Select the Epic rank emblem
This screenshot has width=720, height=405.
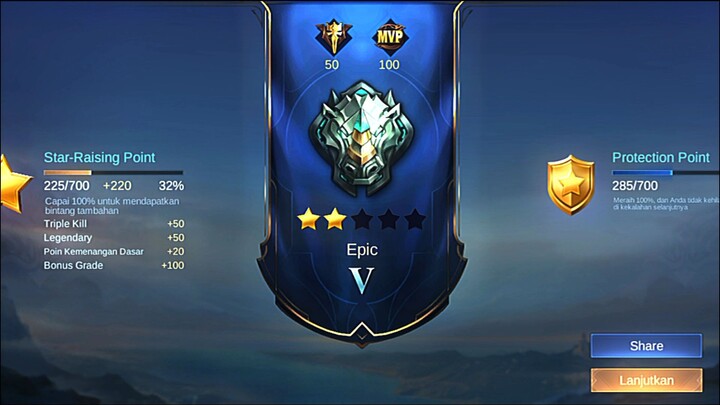coord(361,139)
